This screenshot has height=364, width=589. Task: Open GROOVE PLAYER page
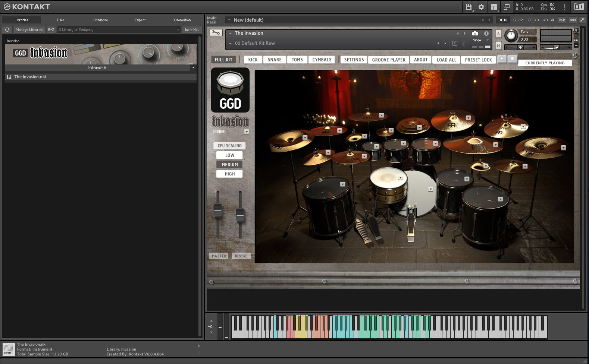click(x=389, y=60)
